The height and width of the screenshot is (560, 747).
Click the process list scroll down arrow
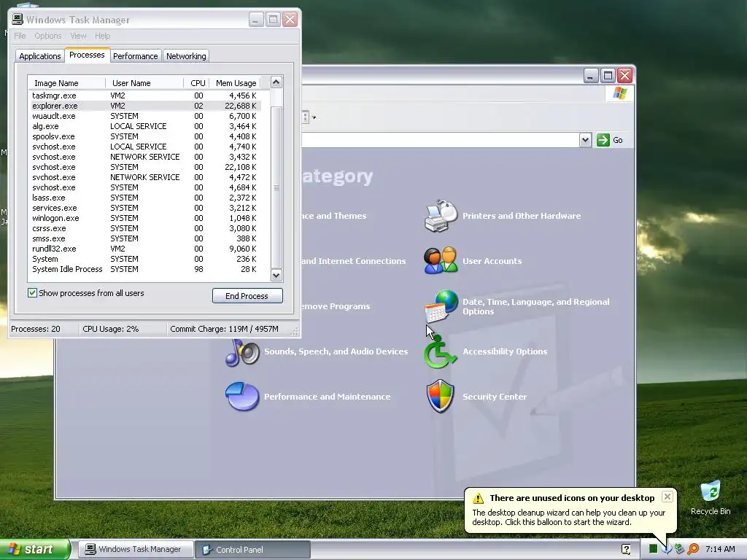pyautogui.click(x=276, y=275)
